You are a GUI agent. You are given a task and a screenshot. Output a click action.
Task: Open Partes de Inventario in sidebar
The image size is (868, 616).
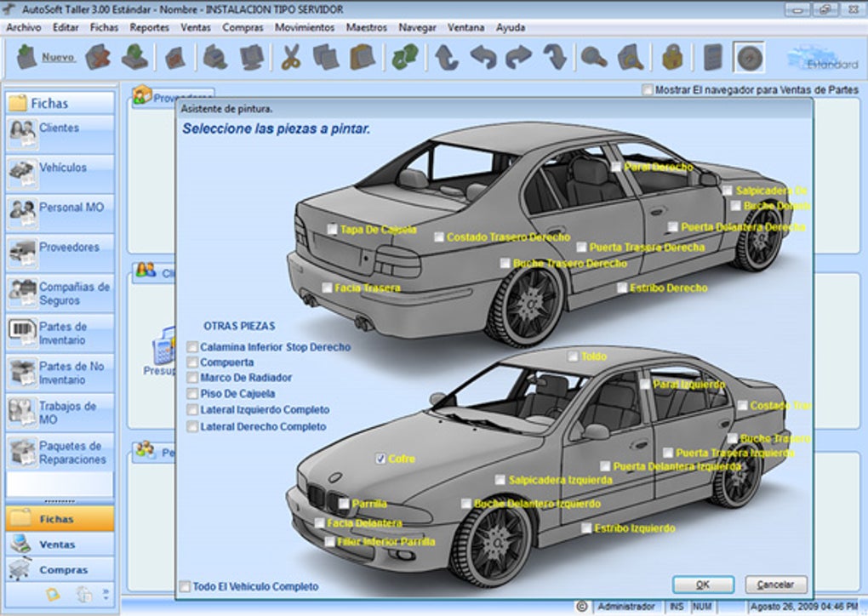tap(60, 333)
